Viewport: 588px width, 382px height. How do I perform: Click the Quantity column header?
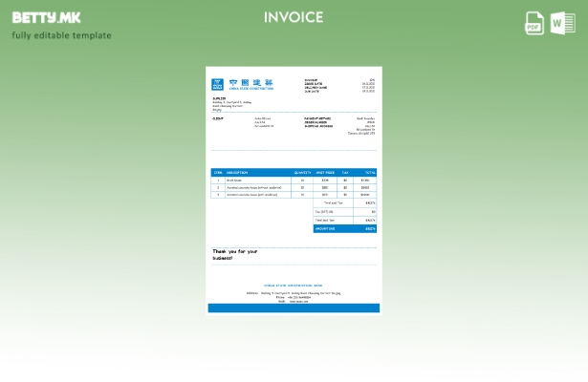coord(302,173)
